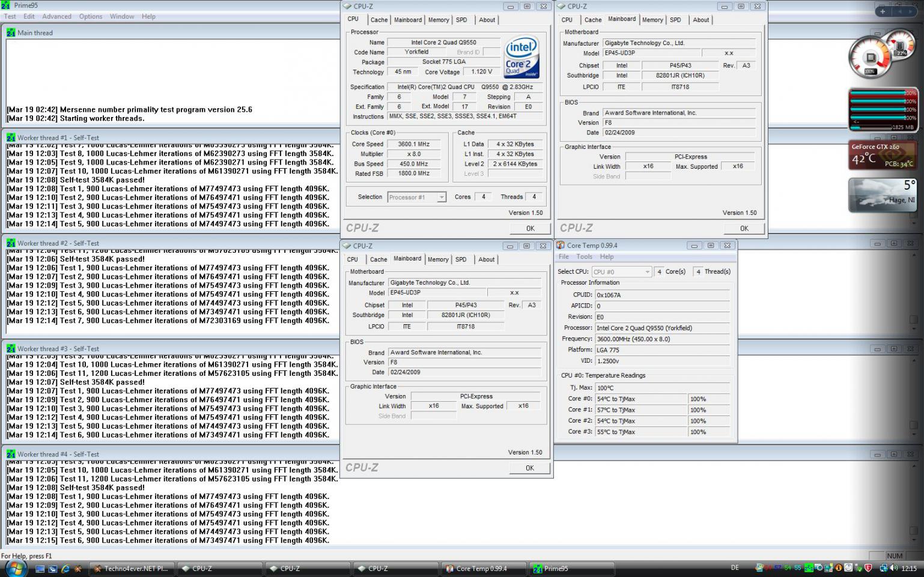
Task: Click the taskbar clock showing 12:15
Action: (x=909, y=568)
